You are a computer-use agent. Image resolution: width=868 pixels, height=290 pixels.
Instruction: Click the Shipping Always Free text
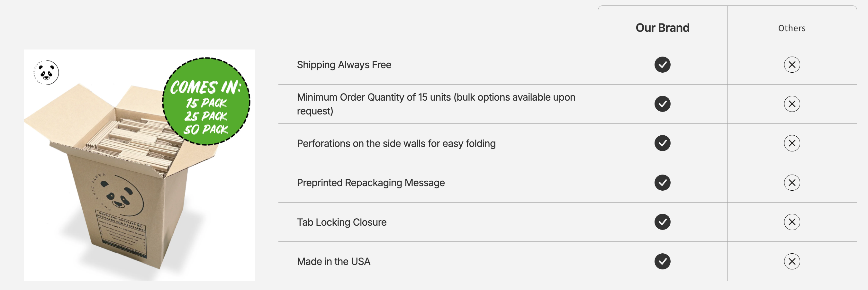pyautogui.click(x=344, y=65)
